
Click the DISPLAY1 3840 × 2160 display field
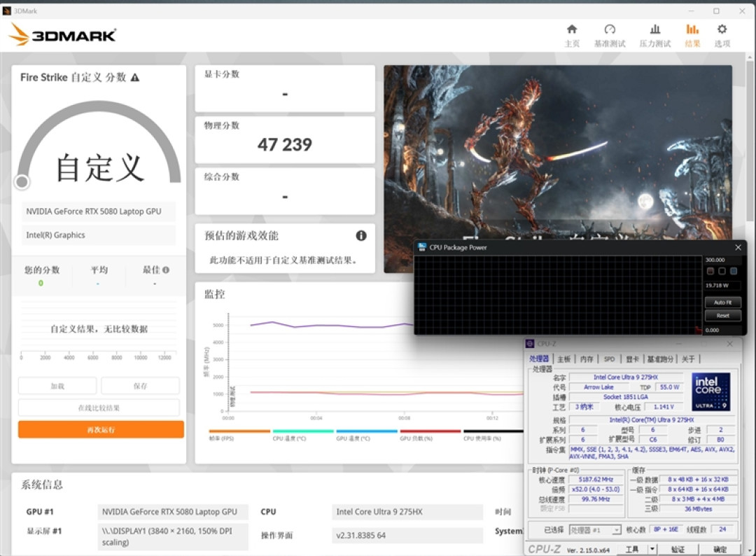click(173, 536)
